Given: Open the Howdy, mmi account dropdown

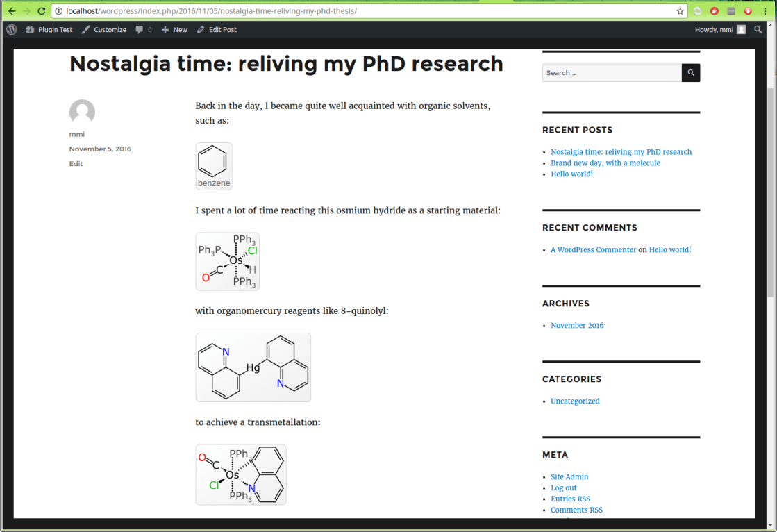Looking at the screenshot, I should [719, 30].
